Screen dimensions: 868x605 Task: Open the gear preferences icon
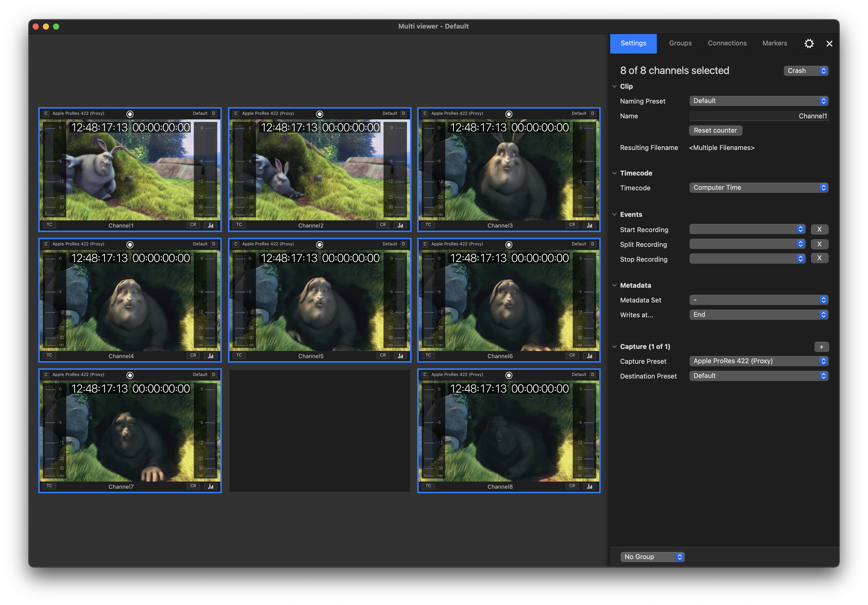click(809, 43)
